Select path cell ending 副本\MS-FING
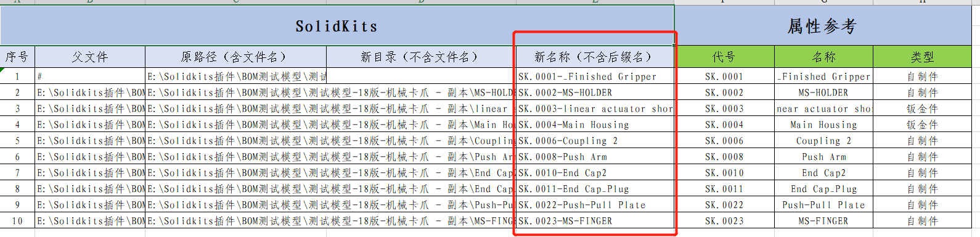980x237 pixels. tap(330, 221)
